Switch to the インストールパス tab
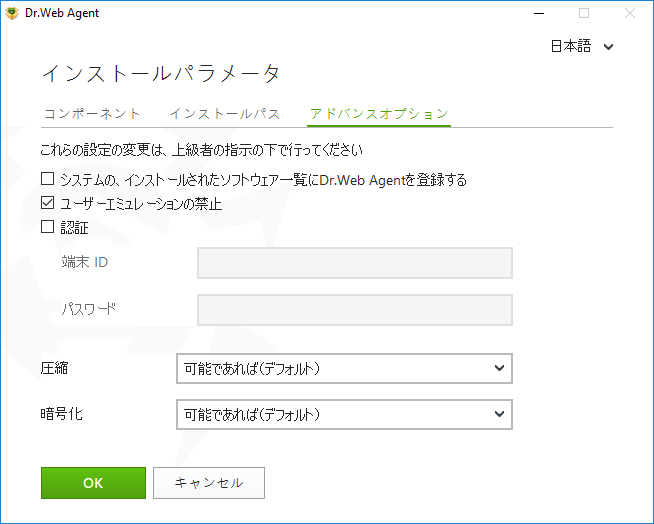The width and height of the screenshot is (654, 524). click(224, 113)
